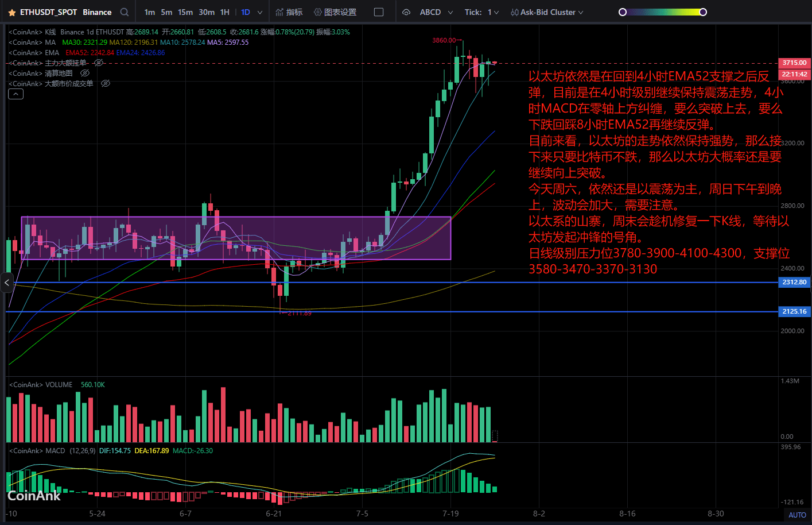This screenshot has width=812, height=525.
Task: Click the MA5: 2597.55 value
Action: [x=228, y=43]
